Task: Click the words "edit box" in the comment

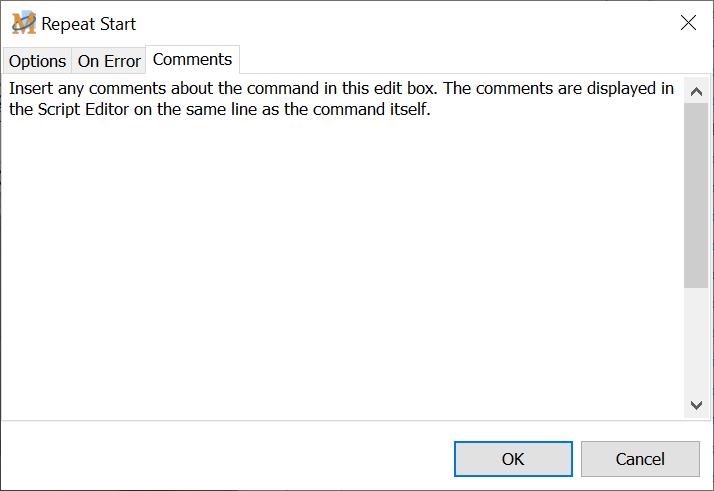Action: pyautogui.click(x=407, y=88)
